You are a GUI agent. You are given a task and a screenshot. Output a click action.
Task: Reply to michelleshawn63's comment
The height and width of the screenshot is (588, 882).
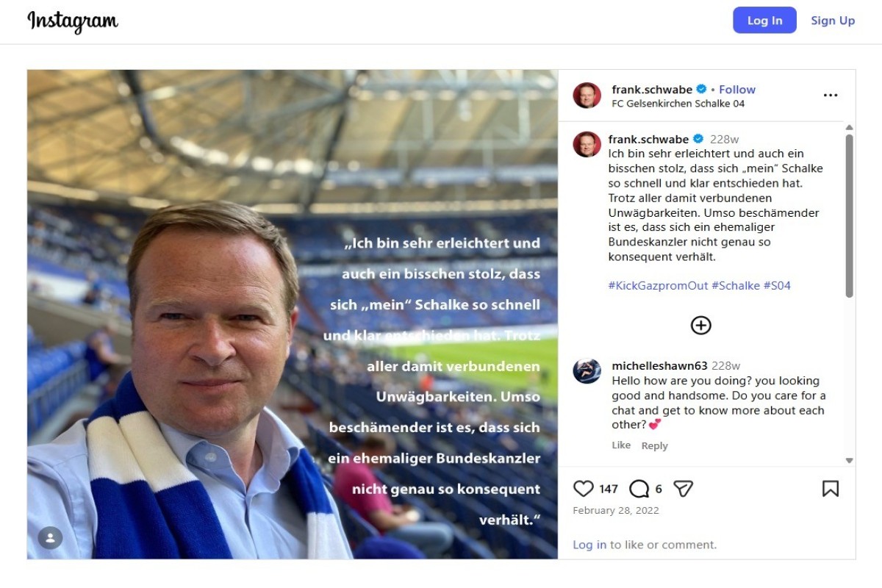tap(654, 445)
